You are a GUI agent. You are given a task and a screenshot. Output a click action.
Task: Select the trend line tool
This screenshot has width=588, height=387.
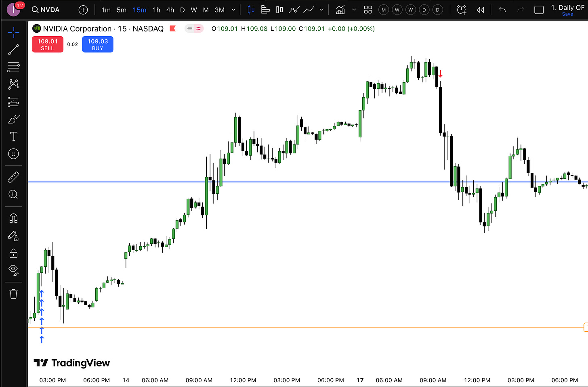[13, 50]
